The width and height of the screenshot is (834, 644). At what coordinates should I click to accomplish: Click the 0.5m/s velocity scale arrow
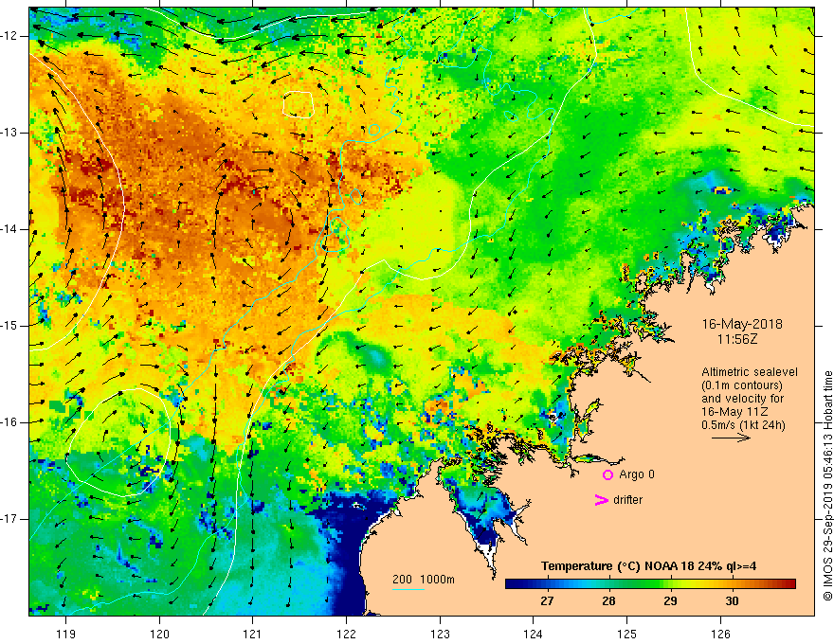point(731,438)
